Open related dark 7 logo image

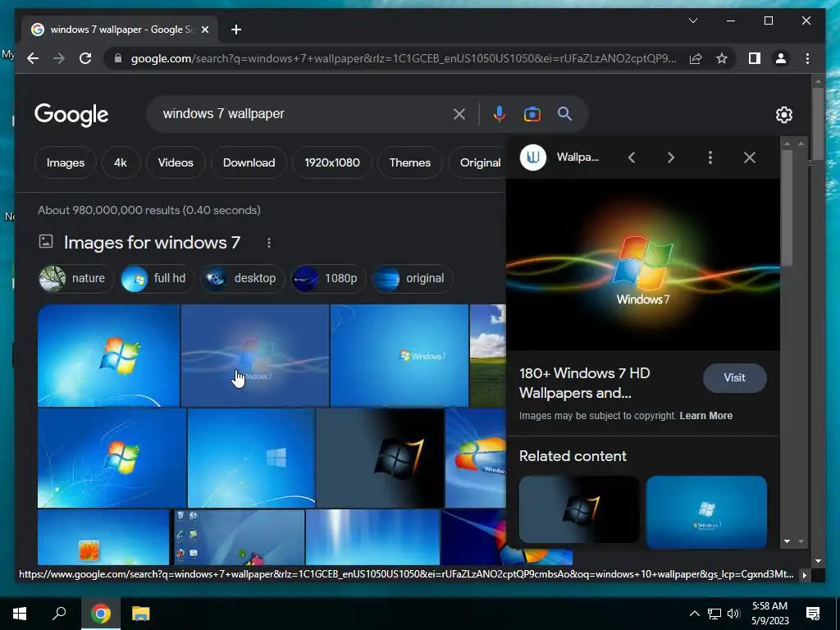point(579,509)
